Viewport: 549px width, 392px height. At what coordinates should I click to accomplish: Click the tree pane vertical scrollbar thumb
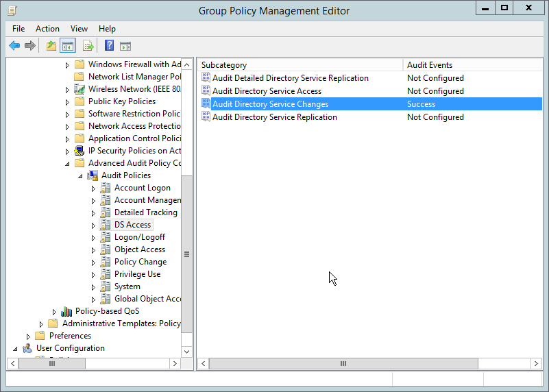(x=187, y=254)
